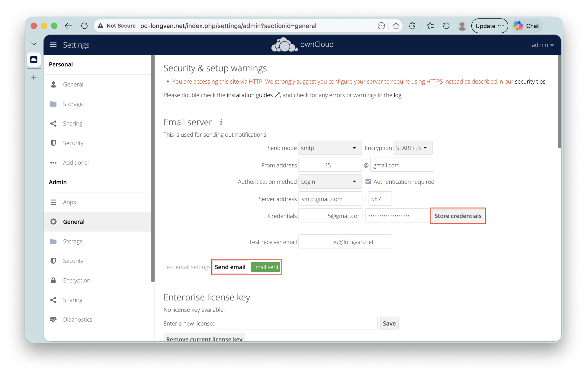Open the favorites list star icon
The image size is (588, 376).
pyautogui.click(x=430, y=26)
